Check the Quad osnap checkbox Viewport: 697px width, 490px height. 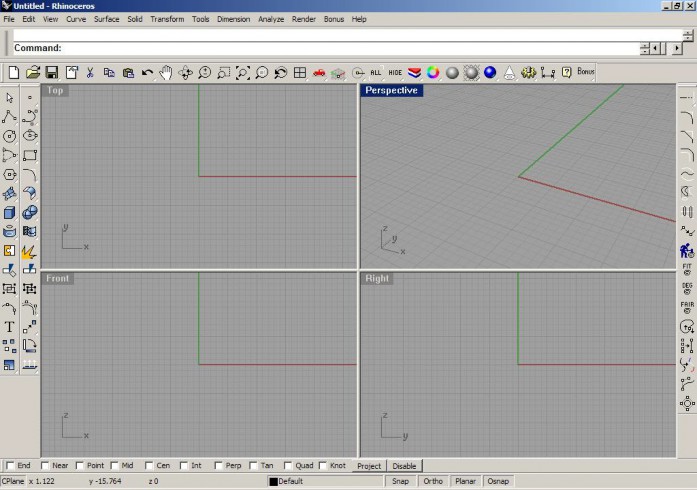pos(288,466)
